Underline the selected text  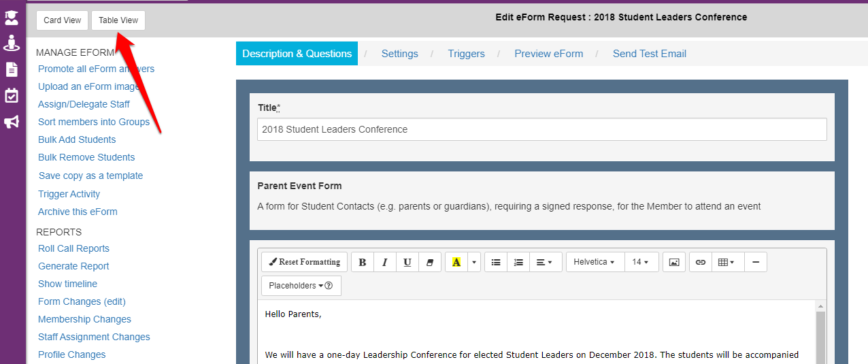[x=407, y=262]
